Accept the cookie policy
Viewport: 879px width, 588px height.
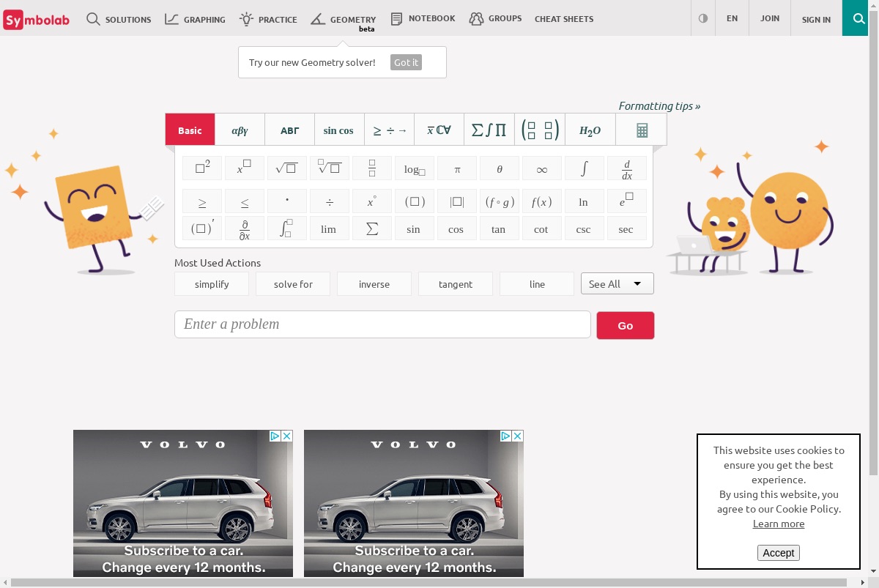point(778,553)
